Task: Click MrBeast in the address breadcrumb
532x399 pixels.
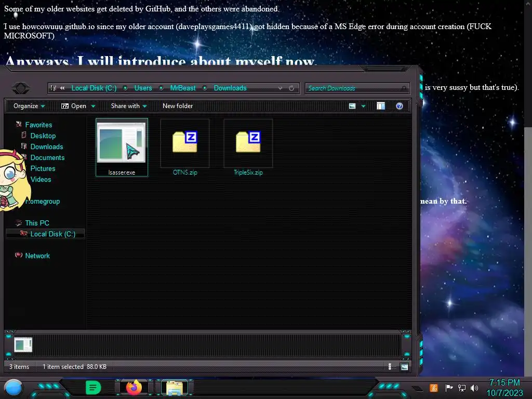Action: click(183, 88)
